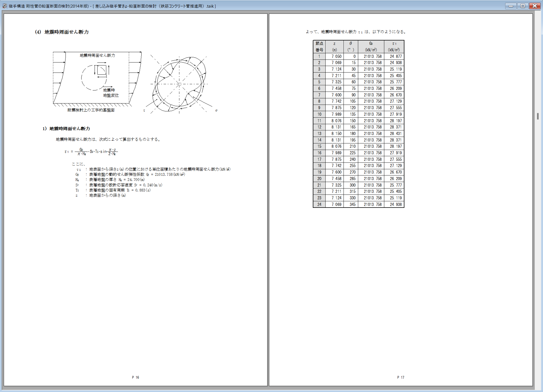Click the sentence above the table on page 17
This screenshot has width=543, height=392.
[356, 32]
